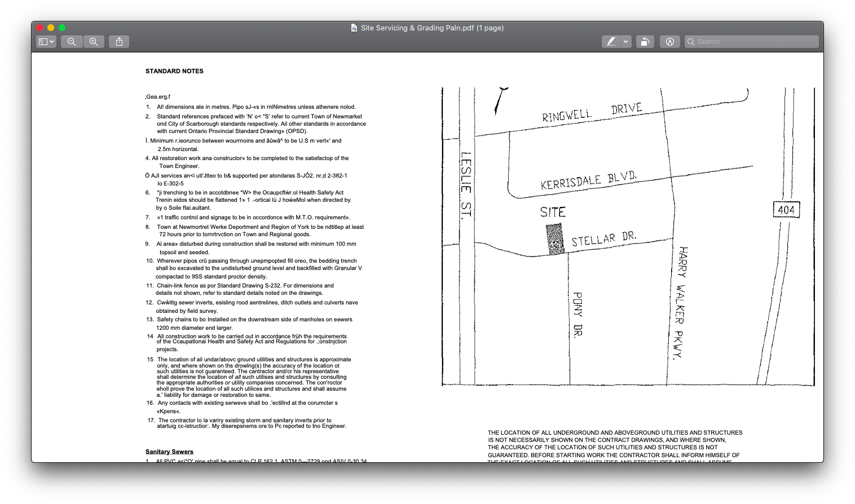Zoom out of the PDF page
Image resolution: width=855 pixels, height=504 pixels.
72,41
